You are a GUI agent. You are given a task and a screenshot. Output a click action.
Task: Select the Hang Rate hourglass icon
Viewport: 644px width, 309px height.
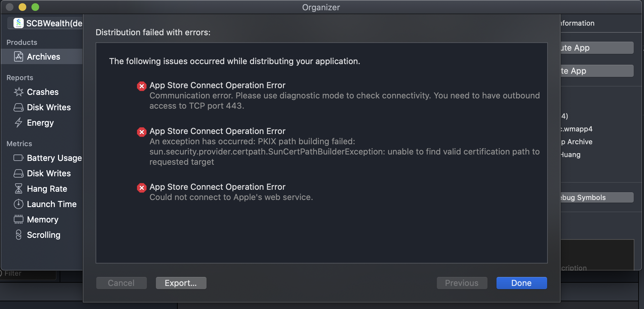19,188
